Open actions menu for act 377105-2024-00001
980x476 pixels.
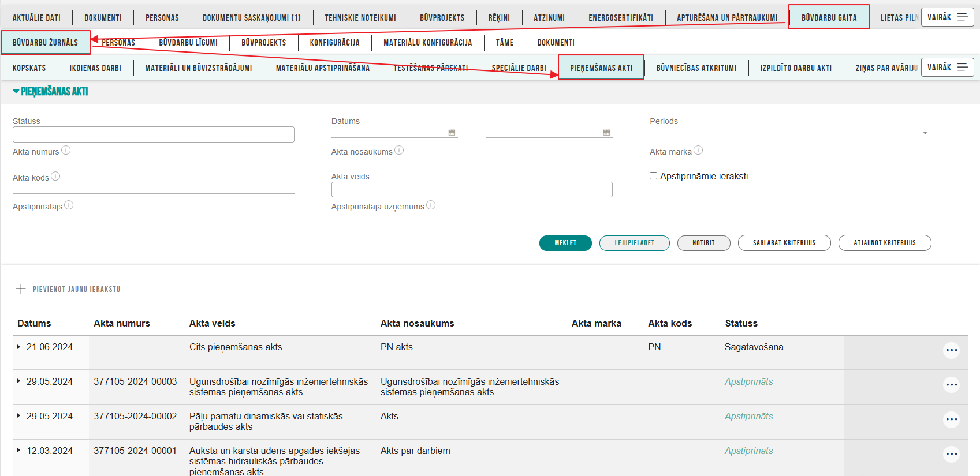[951, 454]
